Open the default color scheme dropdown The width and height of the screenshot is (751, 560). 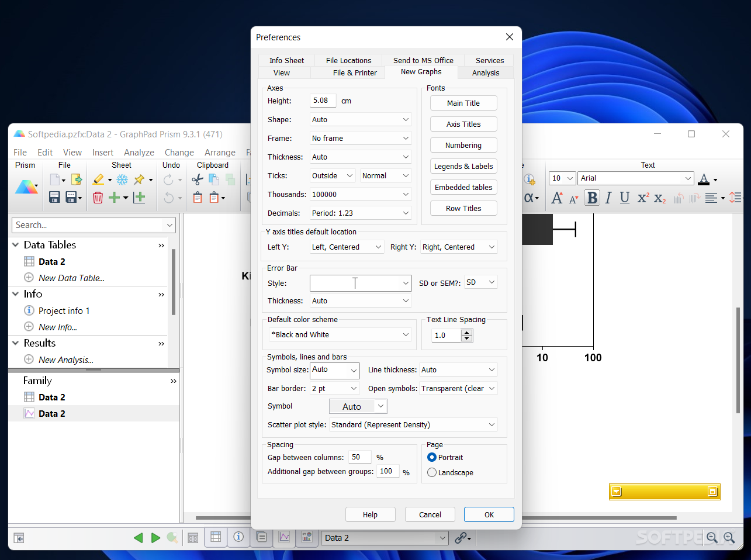coord(340,334)
